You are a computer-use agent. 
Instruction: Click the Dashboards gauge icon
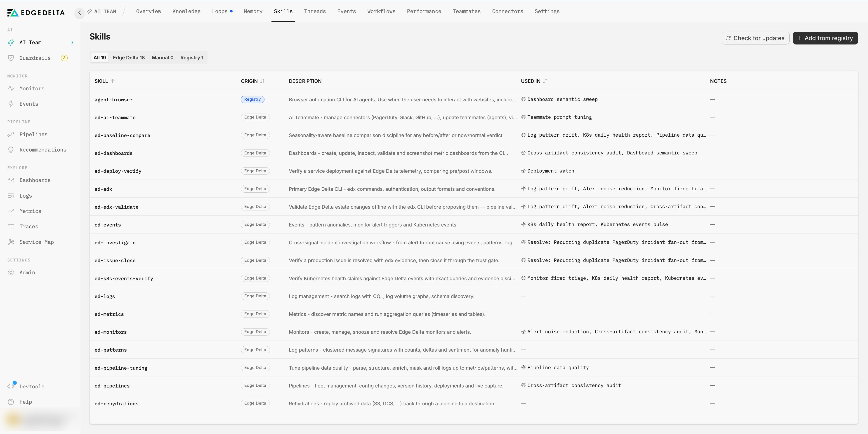click(x=11, y=180)
